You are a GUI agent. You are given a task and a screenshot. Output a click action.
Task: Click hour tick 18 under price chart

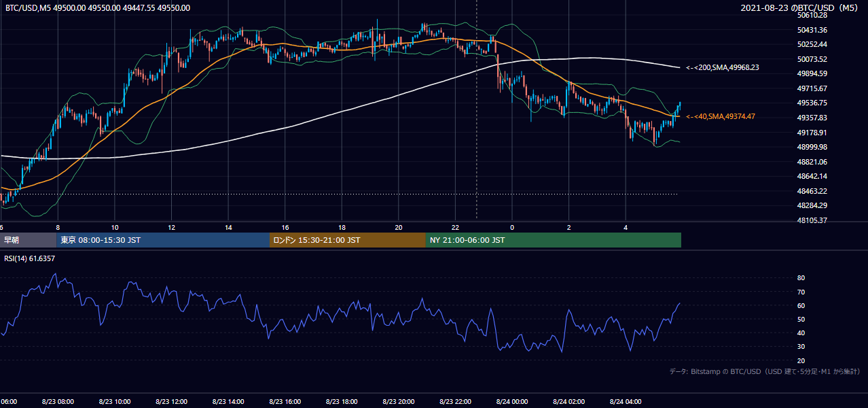342,227
